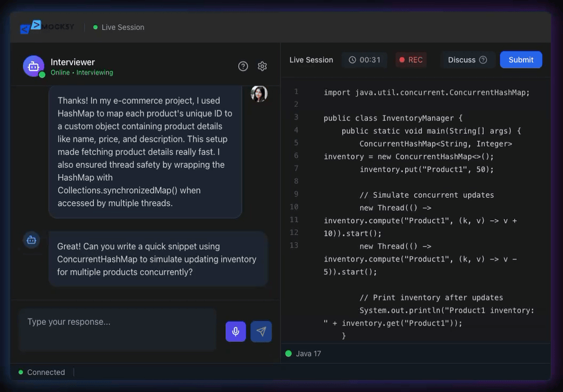
Task: Switch to the Live Session tab
Action: (x=311, y=60)
